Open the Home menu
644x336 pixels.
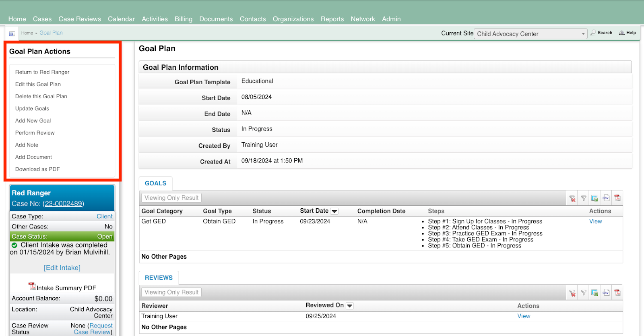click(x=17, y=19)
